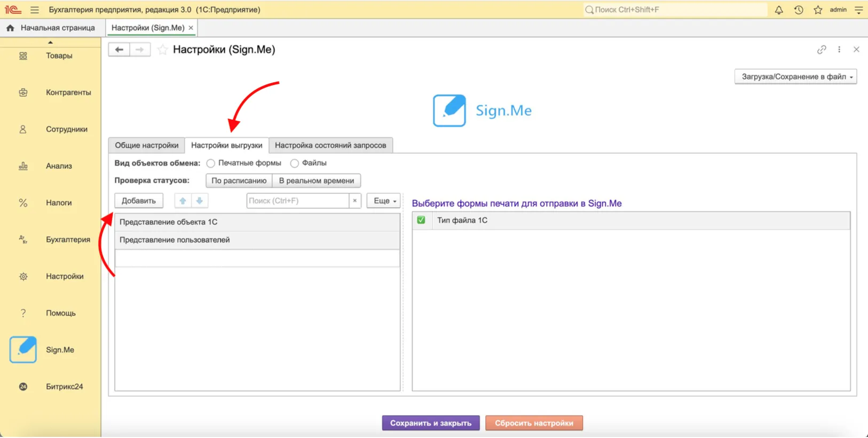Image resolution: width=868 pixels, height=438 pixels.
Task: Expand Загрузка/Сохранение в файл dropdown
Action: (x=795, y=77)
